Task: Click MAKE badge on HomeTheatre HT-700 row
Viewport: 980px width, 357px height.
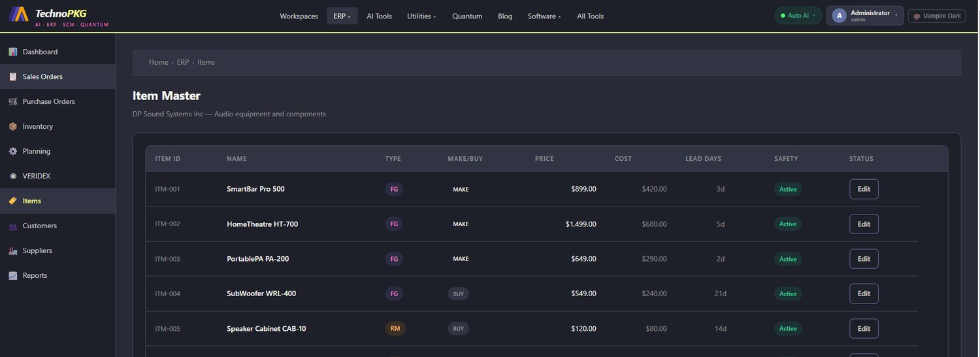Action: click(x=461, y=224)
